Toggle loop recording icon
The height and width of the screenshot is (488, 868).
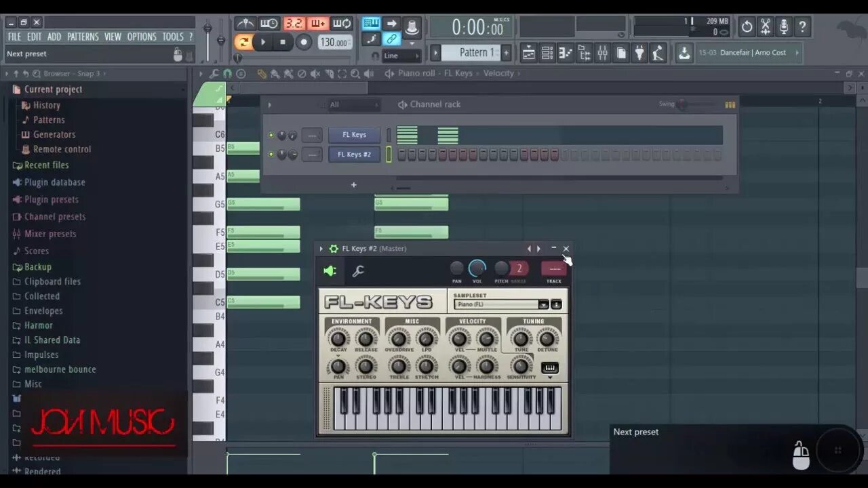point(342,24)
